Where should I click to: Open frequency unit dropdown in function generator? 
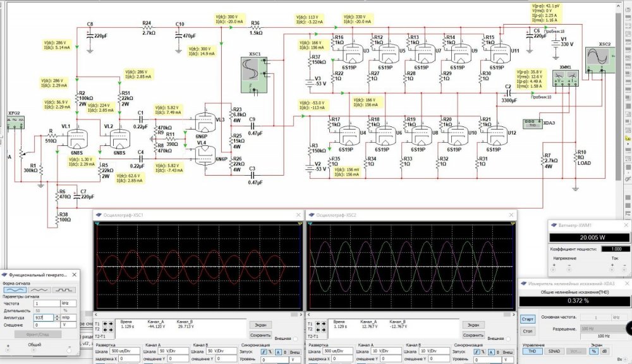tap(67, 304)
